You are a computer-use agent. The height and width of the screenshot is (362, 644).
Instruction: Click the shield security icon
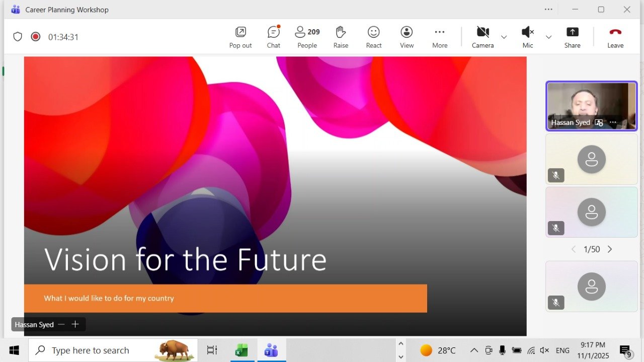click(18, 37)
